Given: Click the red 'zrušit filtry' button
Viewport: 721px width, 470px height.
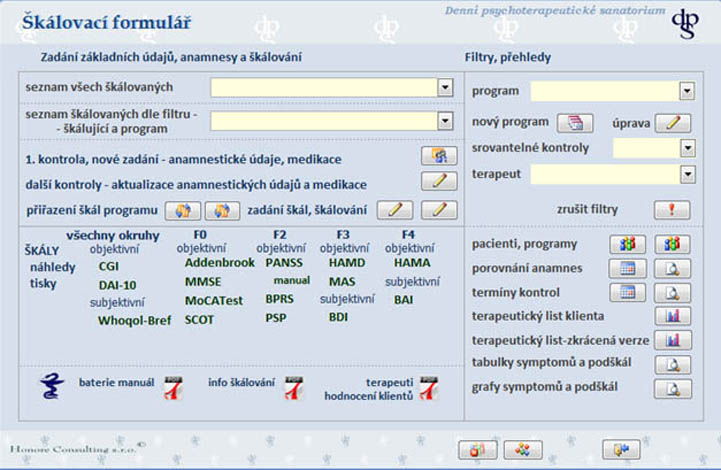Looking at the screenshot, I should click(x=673, y=210).
